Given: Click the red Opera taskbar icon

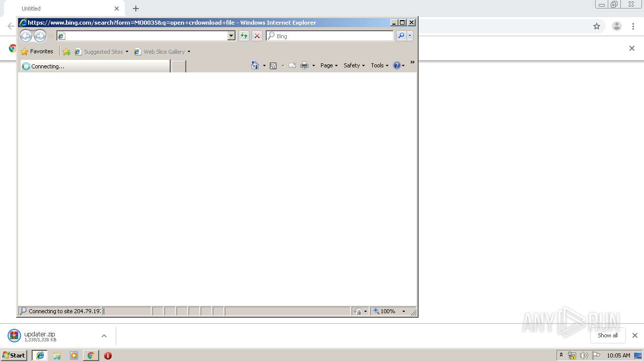Looking at the screenshot, I should pos(108,355).
